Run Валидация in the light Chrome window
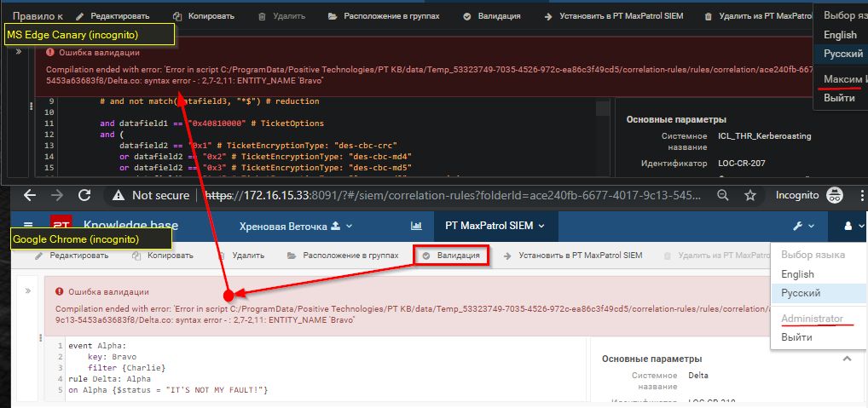Image resolution: width=868 pixels, height=408 pixels. pos(452,256)
